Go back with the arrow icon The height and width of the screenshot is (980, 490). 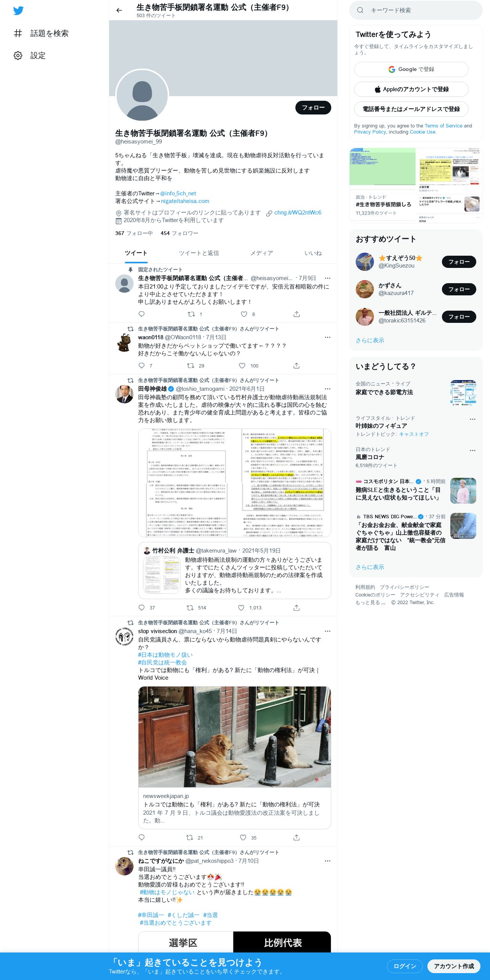pyautogui.click(x=119, y=10)
